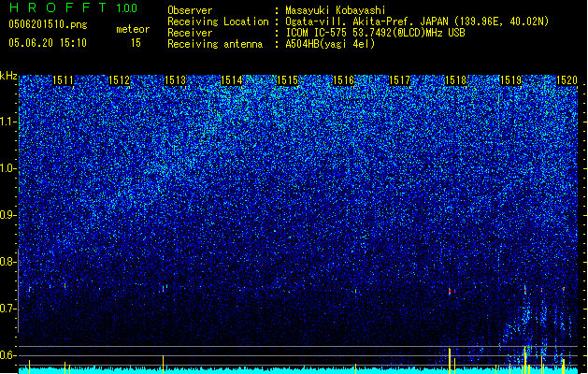Image resolution: width=588 pixels, height=374 pixels.
Task: Select the file name 0506201510.png
Action: click(x=48, y=24)
